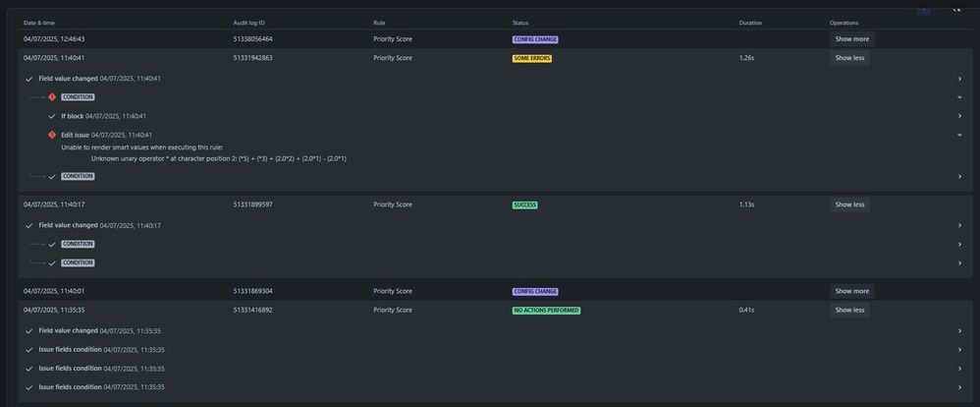Expand last Issue fields condition chevron
980x407 pixels.
(959, 387)
